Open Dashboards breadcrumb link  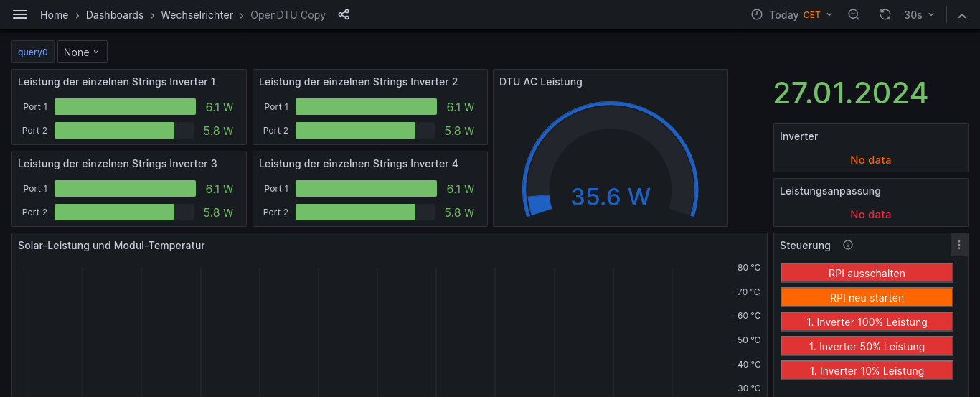(x=115, y=15)
